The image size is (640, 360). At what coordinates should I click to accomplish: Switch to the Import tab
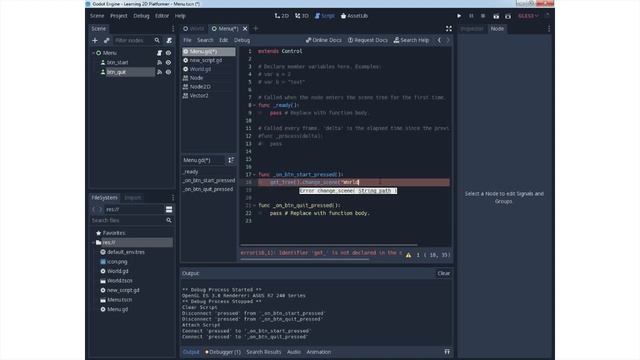pos(133,198)
